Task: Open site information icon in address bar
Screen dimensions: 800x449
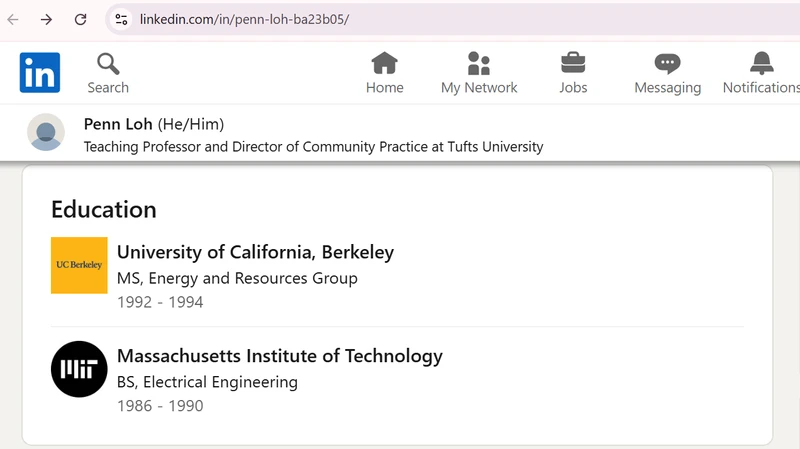Action: pos(121,19)
